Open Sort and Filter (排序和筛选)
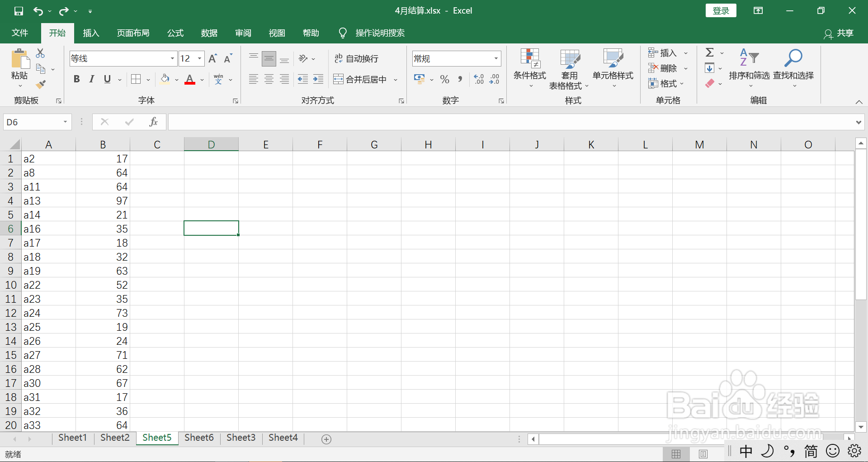Screen dimensions: 868x462 [x=749, y=68]
